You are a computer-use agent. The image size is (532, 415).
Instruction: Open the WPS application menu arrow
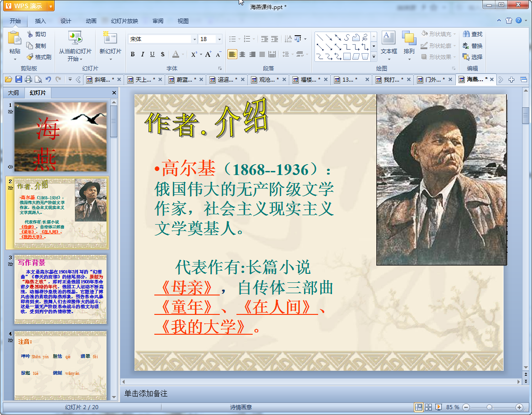tap(51, 6)
